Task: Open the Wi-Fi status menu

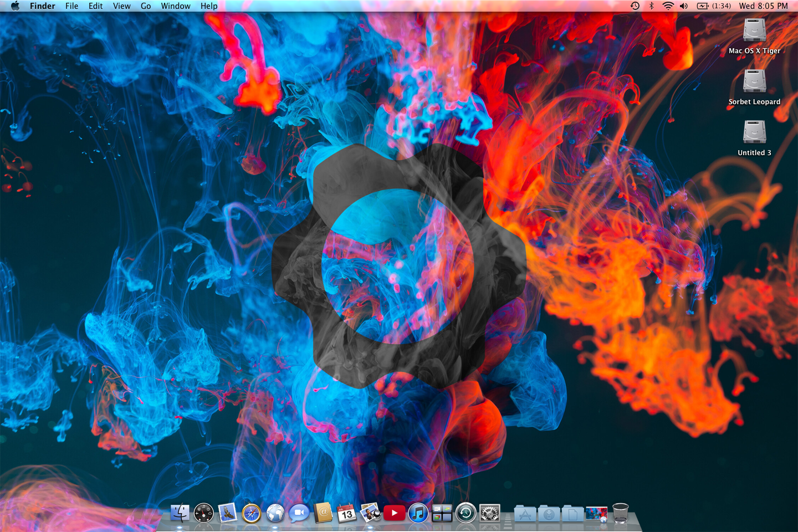Action: click(x=668, y=6)
